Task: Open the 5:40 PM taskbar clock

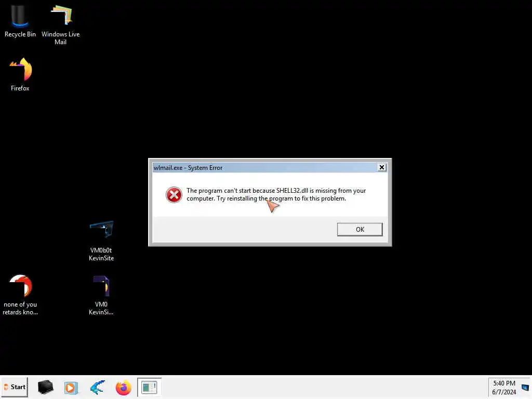Action: (x=504, y=388)
